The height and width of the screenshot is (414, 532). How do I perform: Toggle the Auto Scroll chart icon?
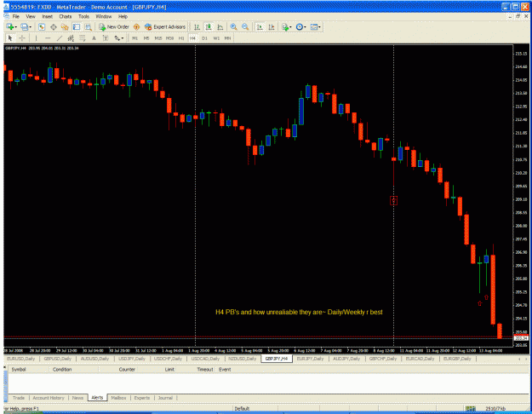[x=260, y=26]
